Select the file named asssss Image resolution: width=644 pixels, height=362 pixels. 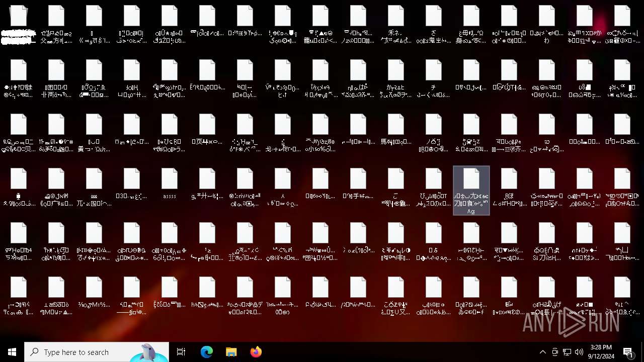[170, 184]
